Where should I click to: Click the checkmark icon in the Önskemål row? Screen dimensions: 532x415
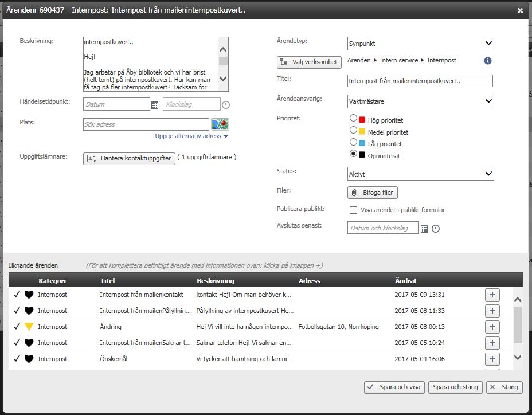pyautogui.click(x=17, y=358)
